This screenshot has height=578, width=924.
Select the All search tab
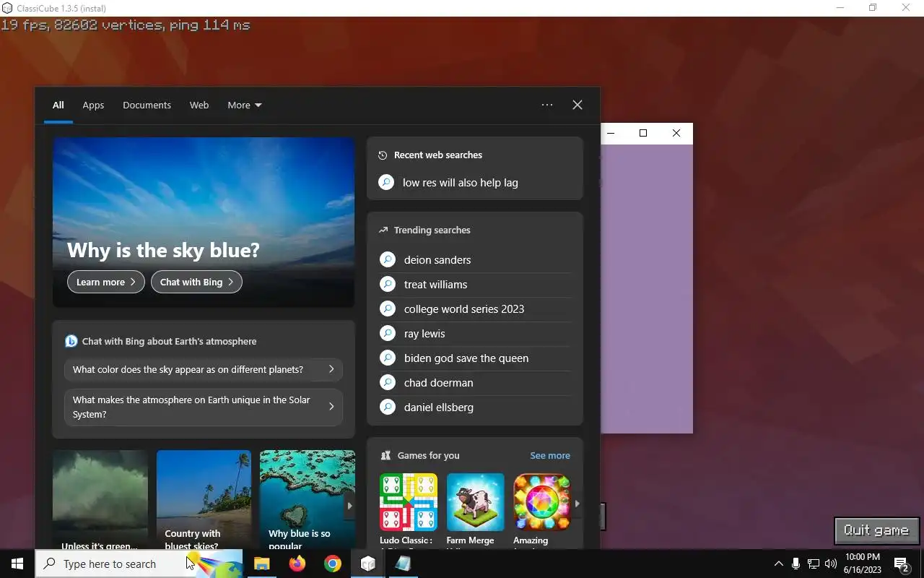point(58,105)
